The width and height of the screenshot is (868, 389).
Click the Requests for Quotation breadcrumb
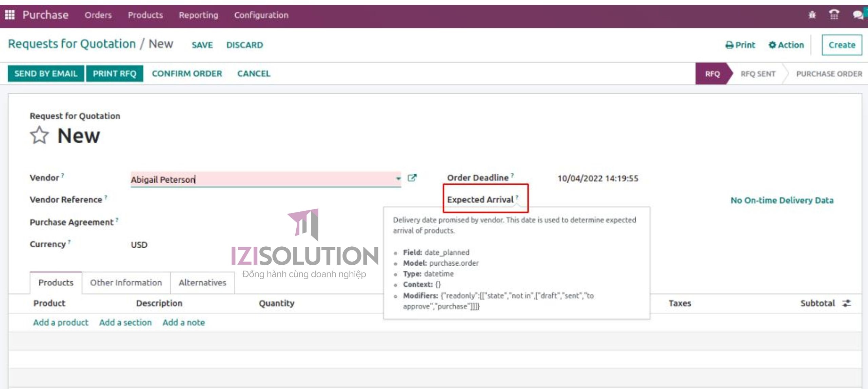click(72, 44)
